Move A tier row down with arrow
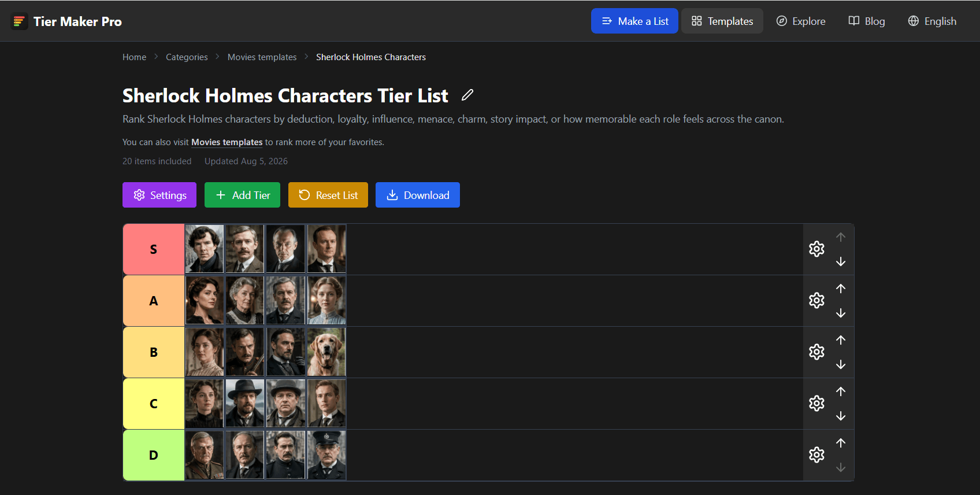Screen dimensions: 980x495 [x=841, y=313]
